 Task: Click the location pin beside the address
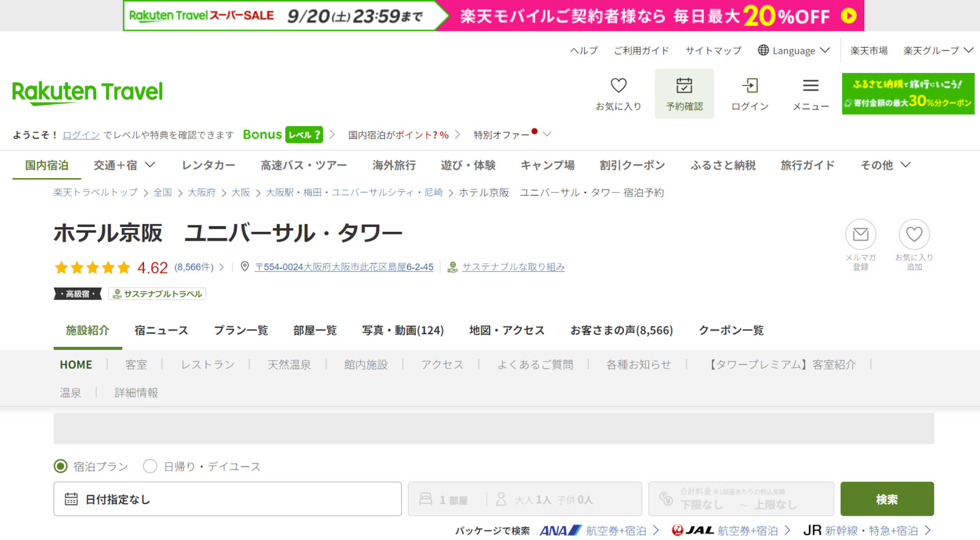click(x=244, y=267)
